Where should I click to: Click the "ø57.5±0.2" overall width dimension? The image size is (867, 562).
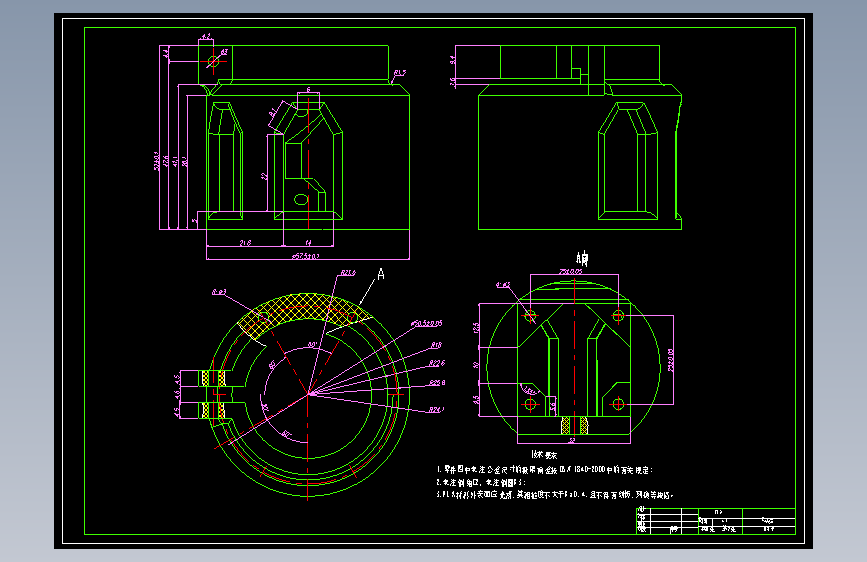305,256
